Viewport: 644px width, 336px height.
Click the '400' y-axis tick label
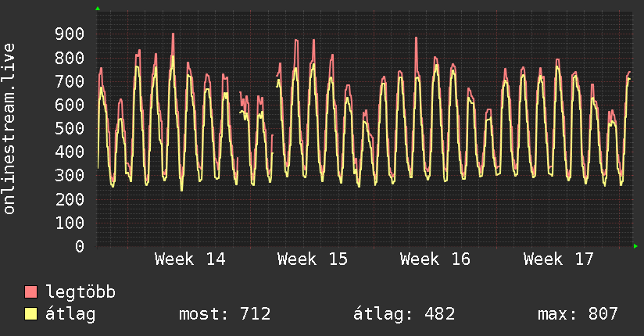pos(70,152)
